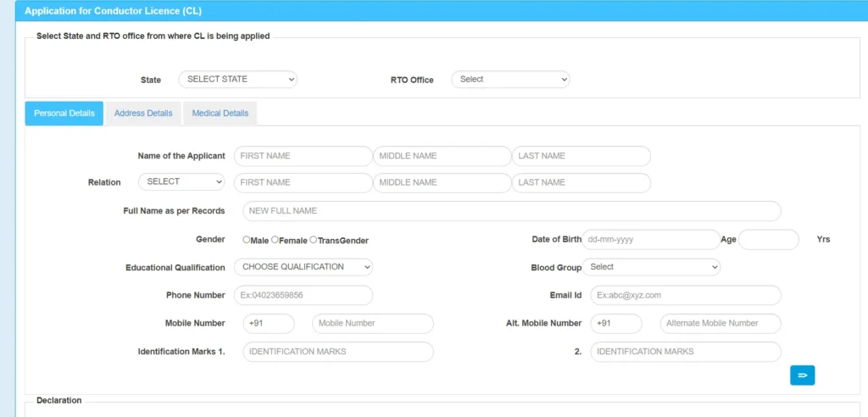The width and height of the screenshot is (868, 417).
Task: Click the Full Name as per Records field
Action: point(511,211)
